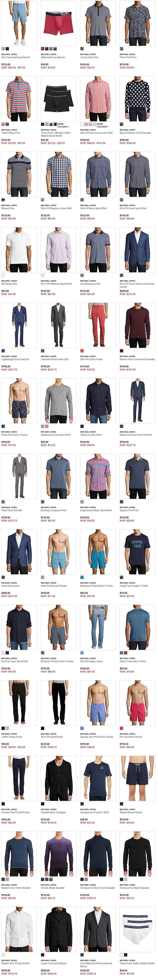Open the Palm Print Swim Trunks product image

click(19, 401)
